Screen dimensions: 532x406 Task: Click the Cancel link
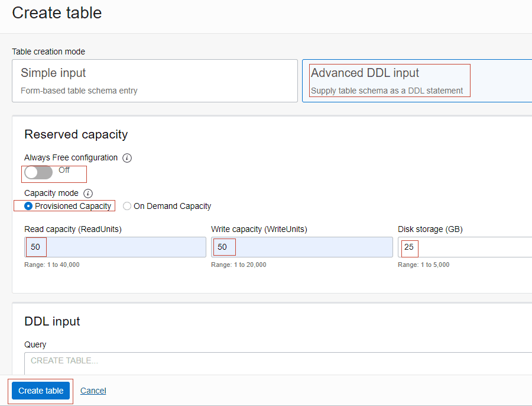(x=93, y=391)
